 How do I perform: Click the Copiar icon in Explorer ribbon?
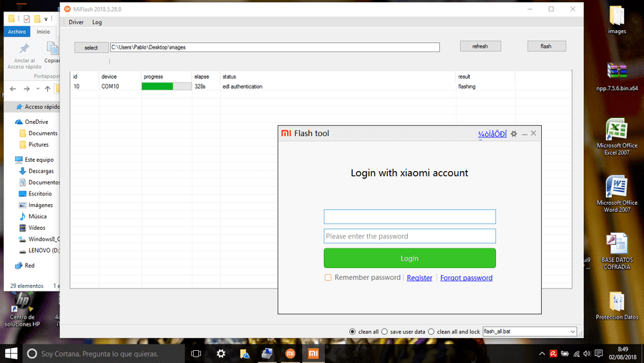pos(52,49)
